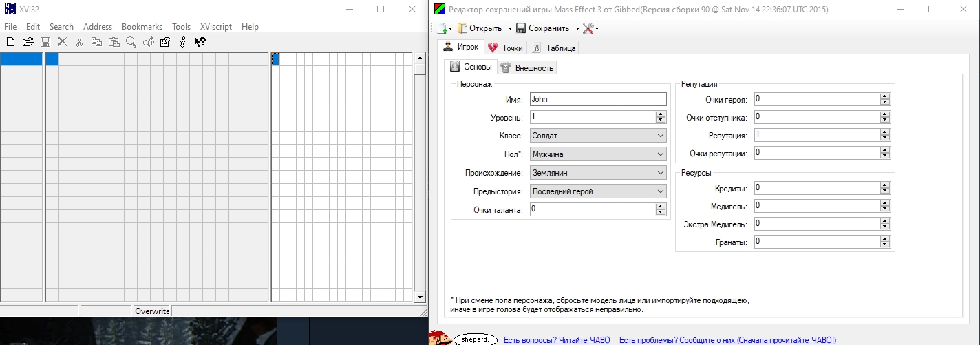The width and height of the screenshot is (980, 345).
Task: Click the What's This help cursor icon
Action: (x=200, y=42)
